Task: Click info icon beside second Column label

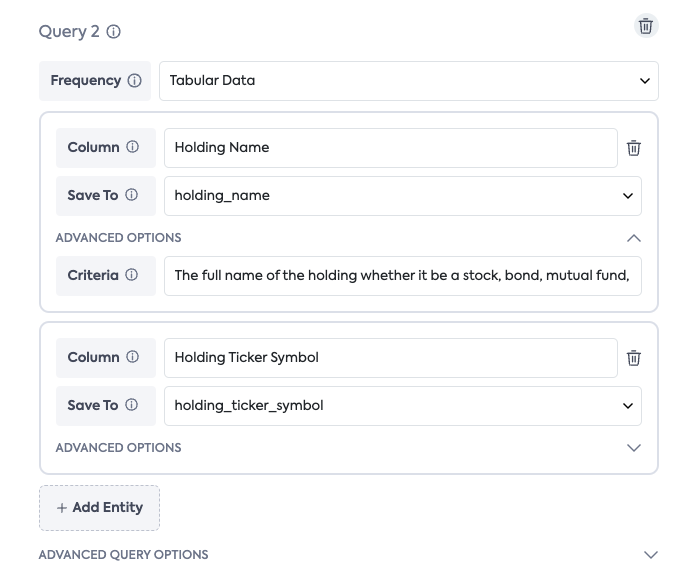Action: click(132, 357)
